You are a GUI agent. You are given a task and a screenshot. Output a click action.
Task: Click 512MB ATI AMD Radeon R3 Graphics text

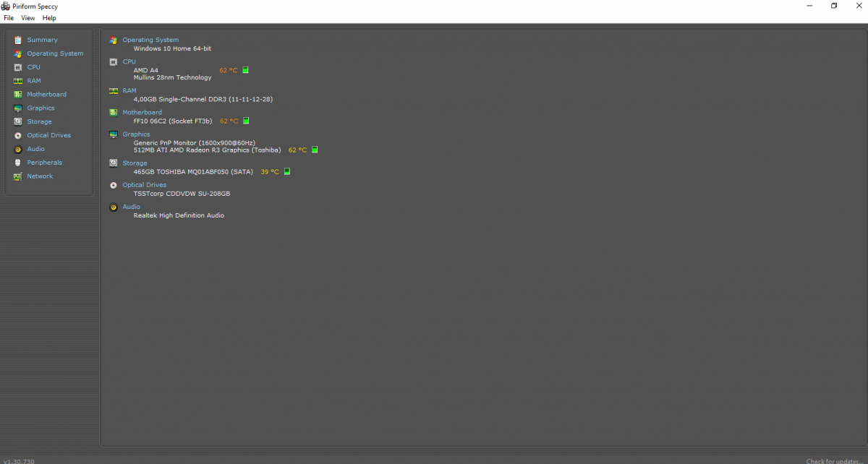point(207,150)
